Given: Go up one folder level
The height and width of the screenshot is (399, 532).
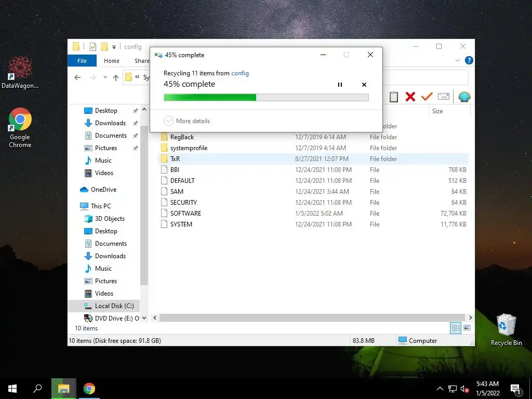Looking at the screenshot, I should click(x=116, y=78).
